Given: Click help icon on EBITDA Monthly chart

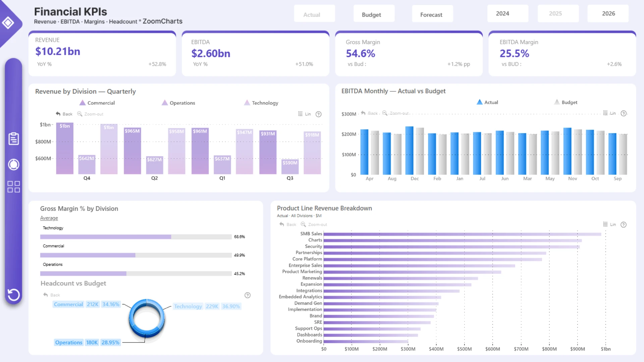Looking at the screenshot, I should (x=623, y=114).
